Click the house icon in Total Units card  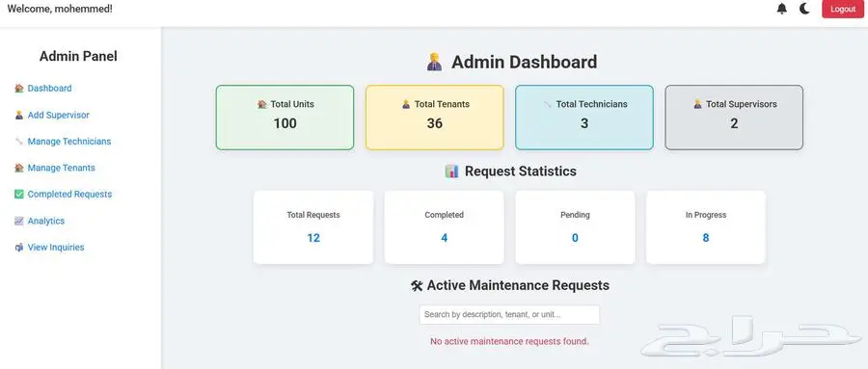click(262, 104)
